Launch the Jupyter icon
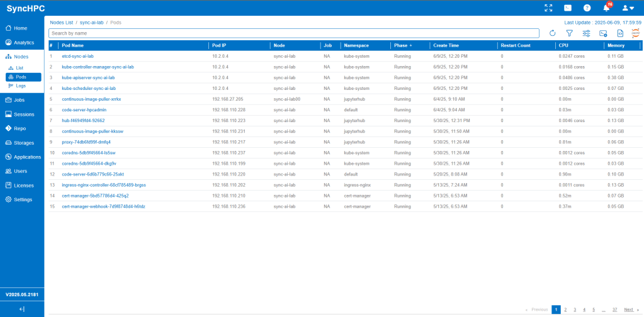This screenshot has width=644, height=317. 636,33
